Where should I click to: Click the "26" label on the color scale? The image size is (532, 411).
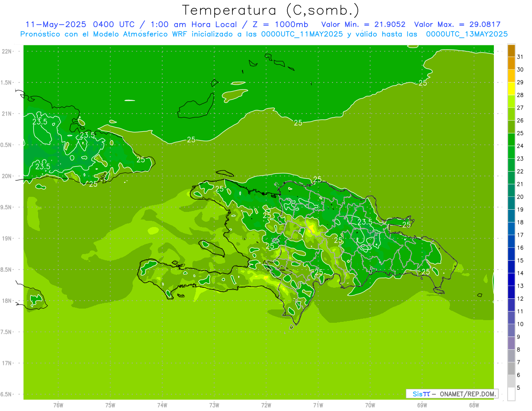[x=520, y=120]
